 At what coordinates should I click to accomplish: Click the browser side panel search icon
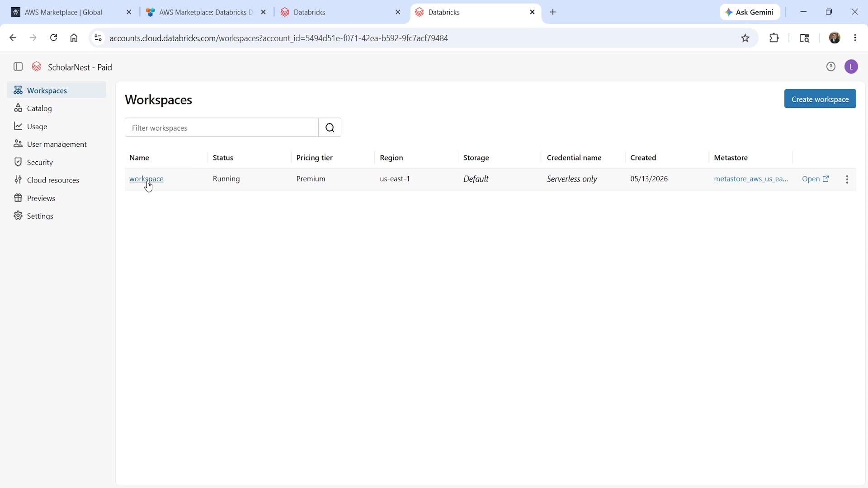click(x=805, y=38)
